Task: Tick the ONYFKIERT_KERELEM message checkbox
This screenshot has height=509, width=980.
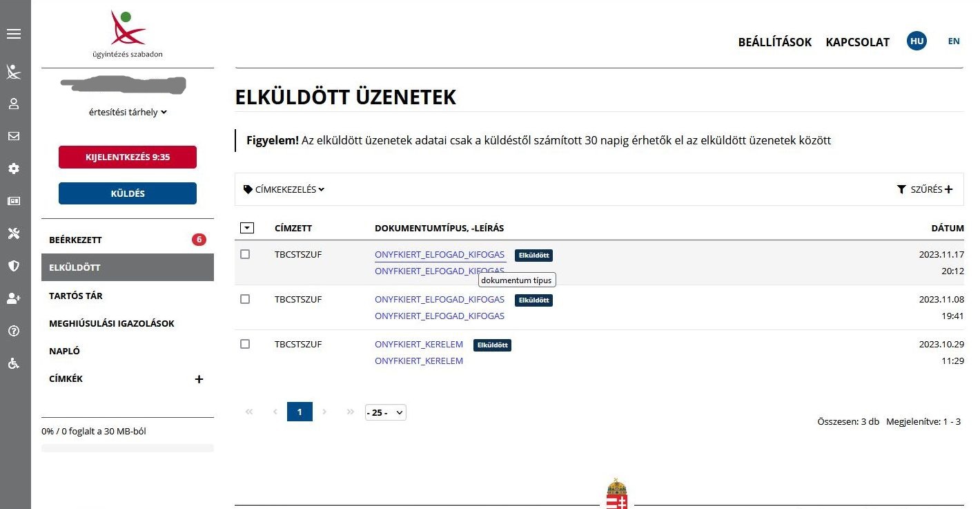Action: click(245, 344)
